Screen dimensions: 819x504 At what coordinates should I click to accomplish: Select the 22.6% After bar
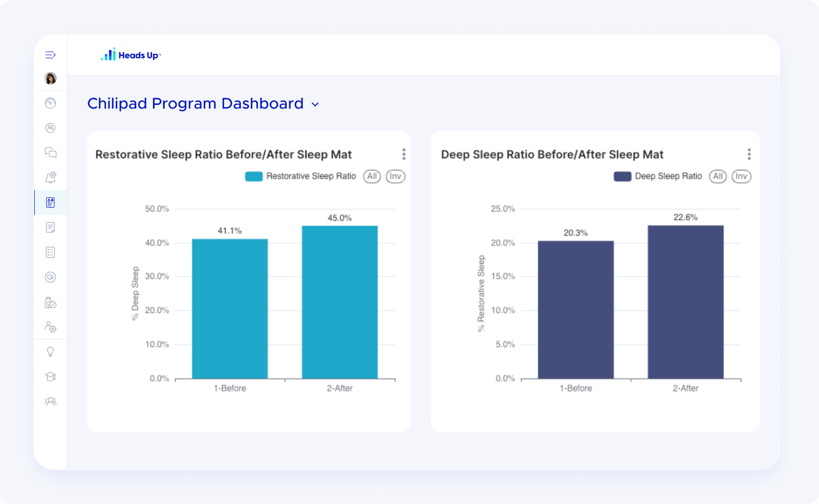pos(686,302)
